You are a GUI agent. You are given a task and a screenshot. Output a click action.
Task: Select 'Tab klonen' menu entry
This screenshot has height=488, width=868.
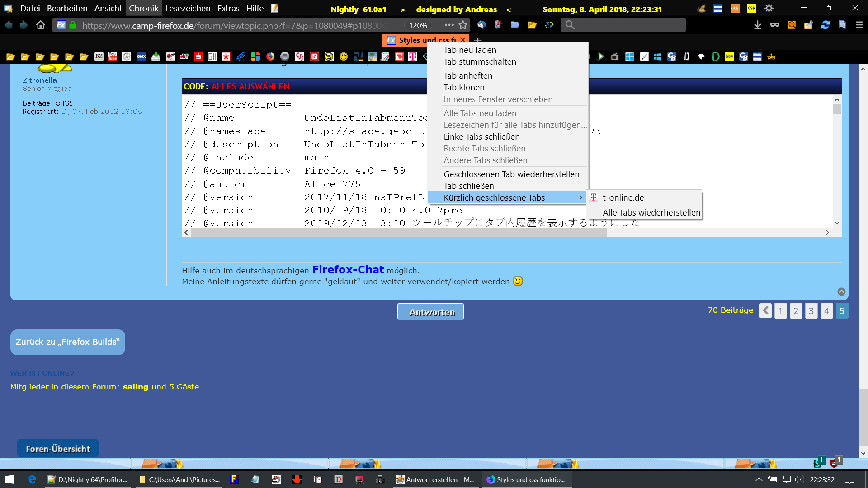coord(464,88)
